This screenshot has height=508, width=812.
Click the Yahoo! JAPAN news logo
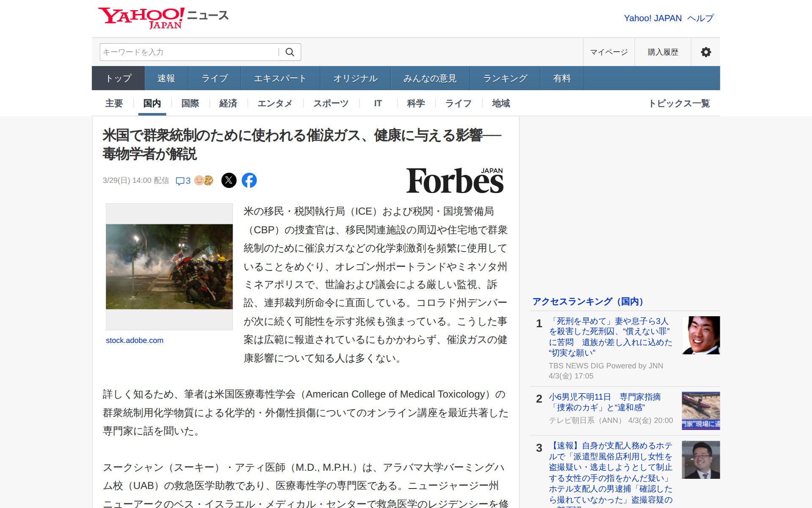pos(163,18)
